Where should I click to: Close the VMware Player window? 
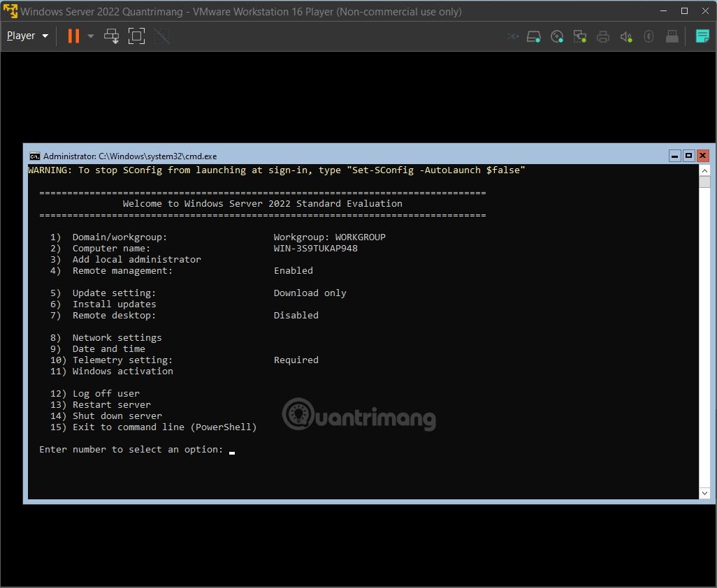pyautogui.click(x=705, y=11)
